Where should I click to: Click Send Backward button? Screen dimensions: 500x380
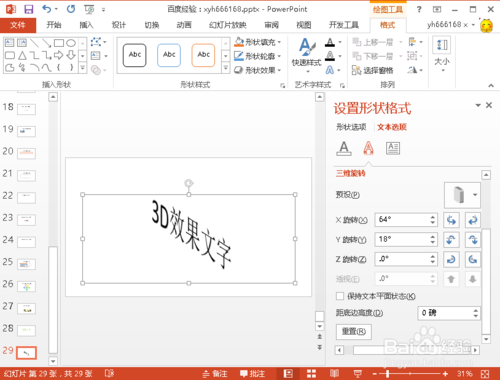tap(373, 56)
